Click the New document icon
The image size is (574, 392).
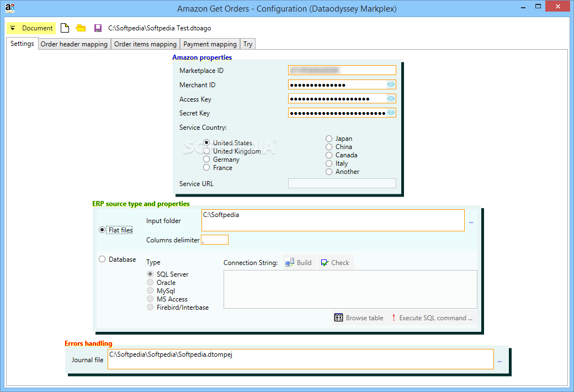coord(65,28)
